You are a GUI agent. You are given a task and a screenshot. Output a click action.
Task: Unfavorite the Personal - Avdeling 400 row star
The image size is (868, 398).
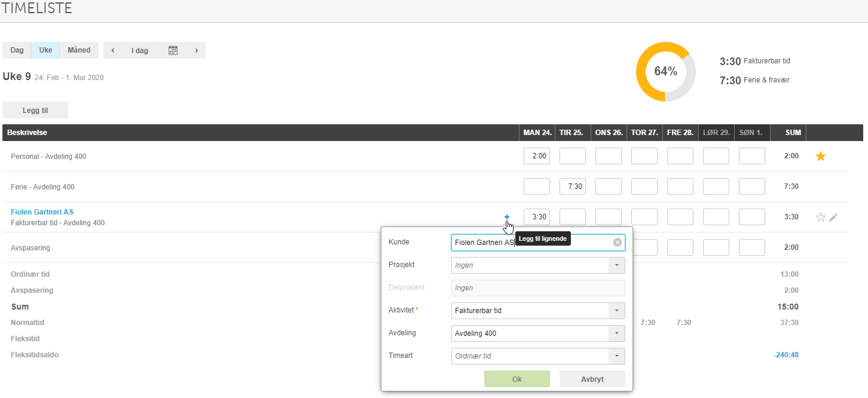pos(821,156)
